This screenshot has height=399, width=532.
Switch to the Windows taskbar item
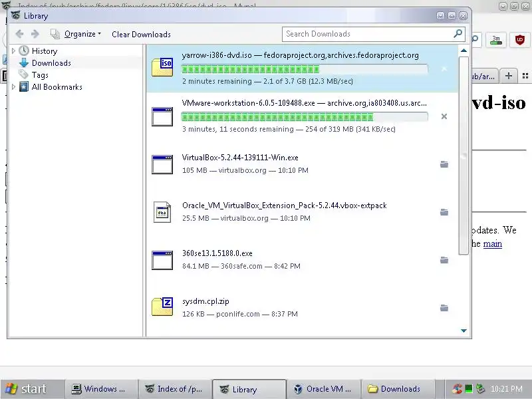[101, 389]
